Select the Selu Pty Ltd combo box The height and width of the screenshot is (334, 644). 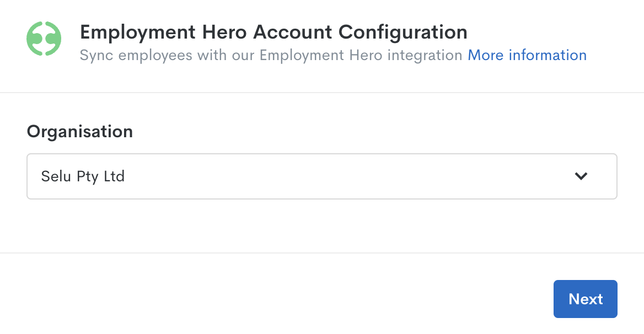(x=322, y=176)
